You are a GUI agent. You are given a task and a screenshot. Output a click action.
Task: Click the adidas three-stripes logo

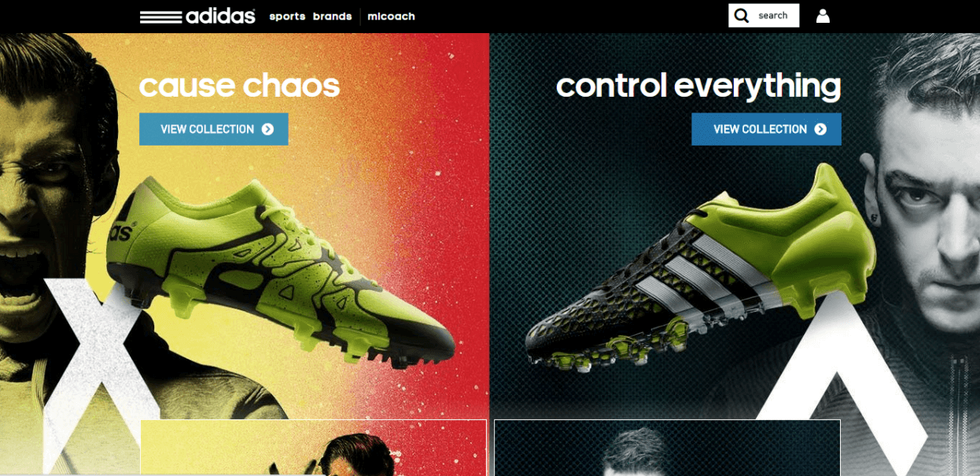click(x=160, y=17)
